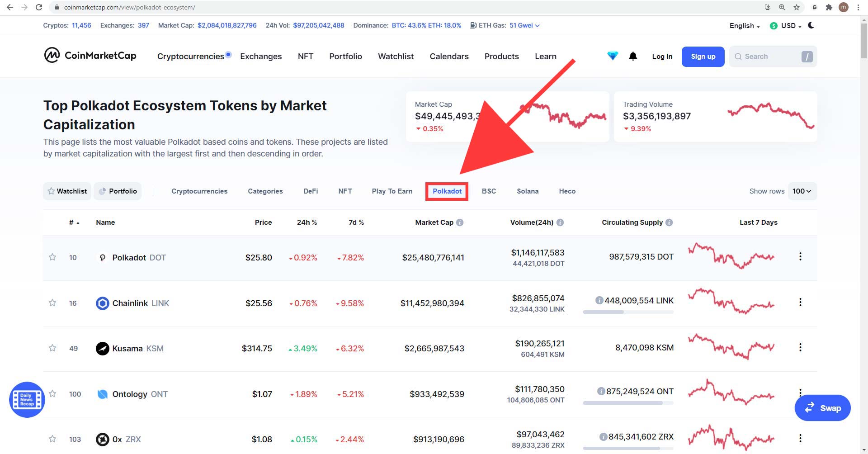Open the Products menu
Image resolution: width=868 pixels, height=454 pixels.
[x=501, y=57]
